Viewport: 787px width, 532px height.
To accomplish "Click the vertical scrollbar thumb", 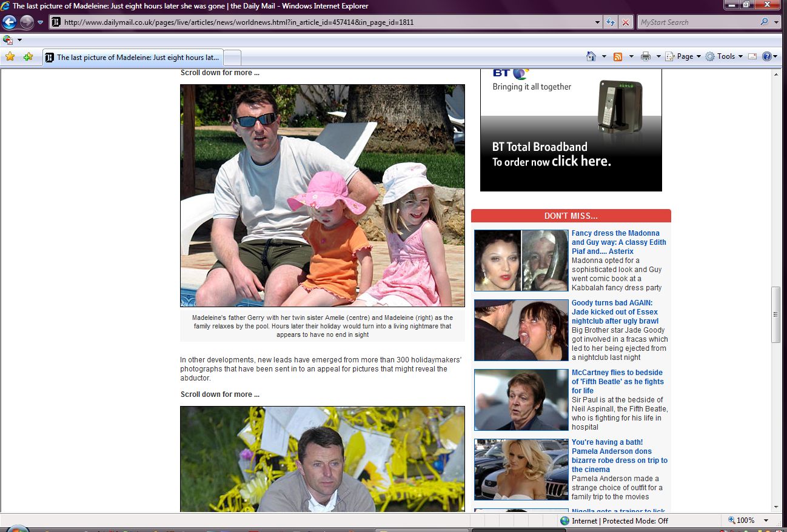I will click(775, 314).
